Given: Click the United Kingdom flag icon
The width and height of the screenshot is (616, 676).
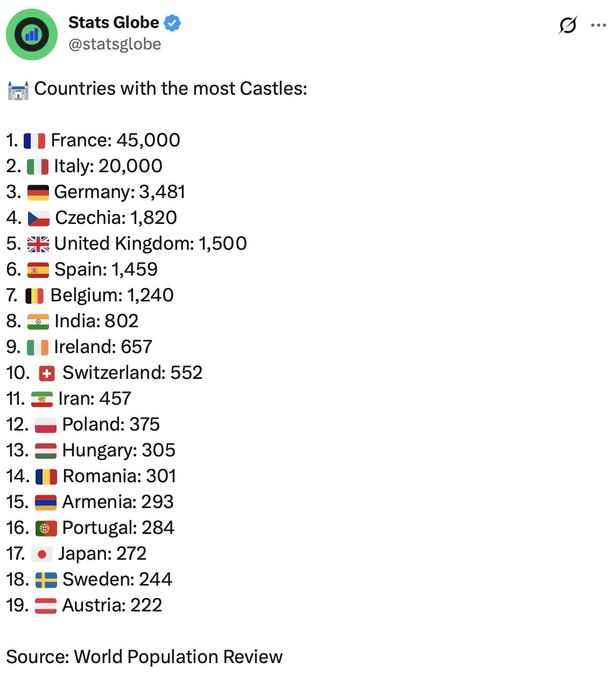Looking at the screenshot, I should (38, 244).
